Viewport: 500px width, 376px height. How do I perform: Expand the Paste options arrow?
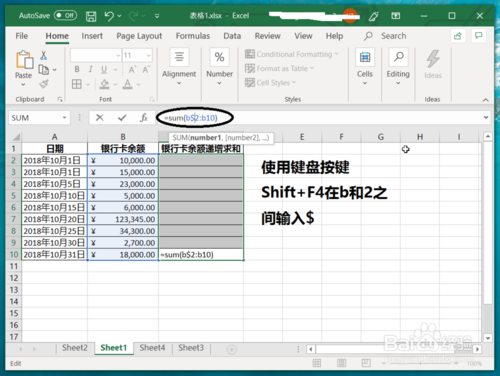pyautogui.click(x=23, y=85)
